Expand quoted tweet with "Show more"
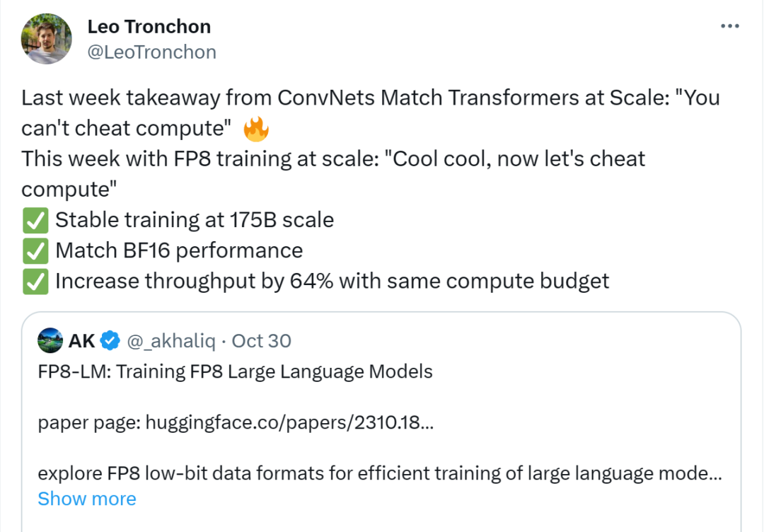The height and width of the screenshot is (532, 764). tap(86, 499)
